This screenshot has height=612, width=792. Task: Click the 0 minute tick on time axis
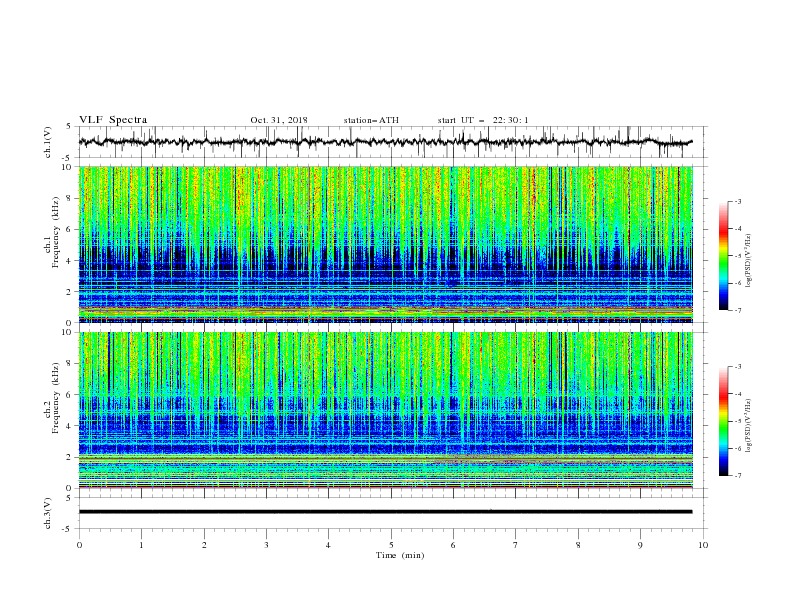pos(79,545)
